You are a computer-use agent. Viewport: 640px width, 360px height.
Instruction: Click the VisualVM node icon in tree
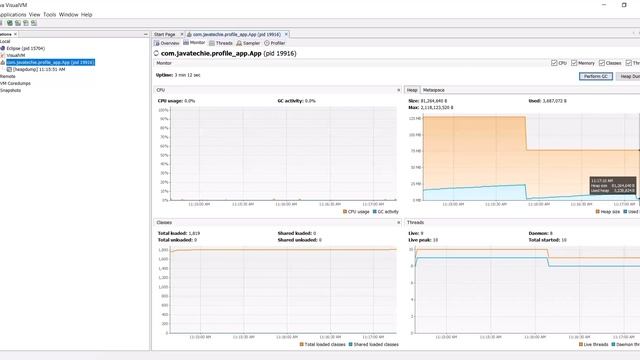click(2, 55)
